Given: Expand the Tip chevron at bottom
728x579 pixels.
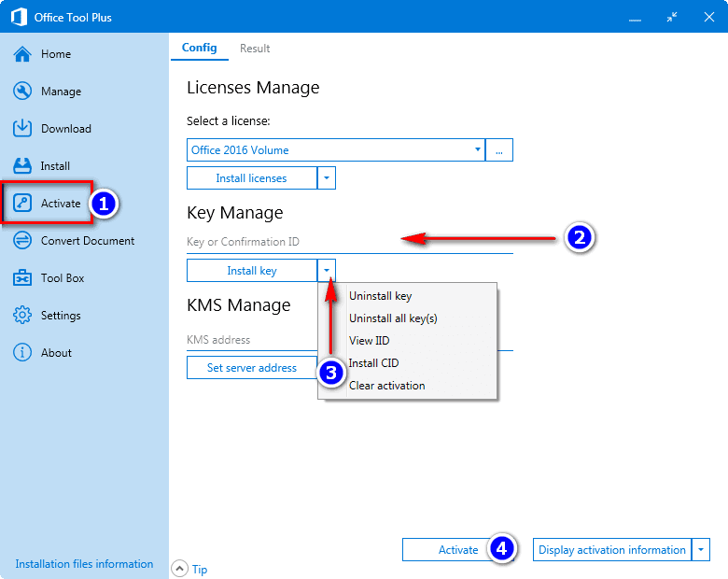Looking at the screenshot, I should [x=180, y=569].
